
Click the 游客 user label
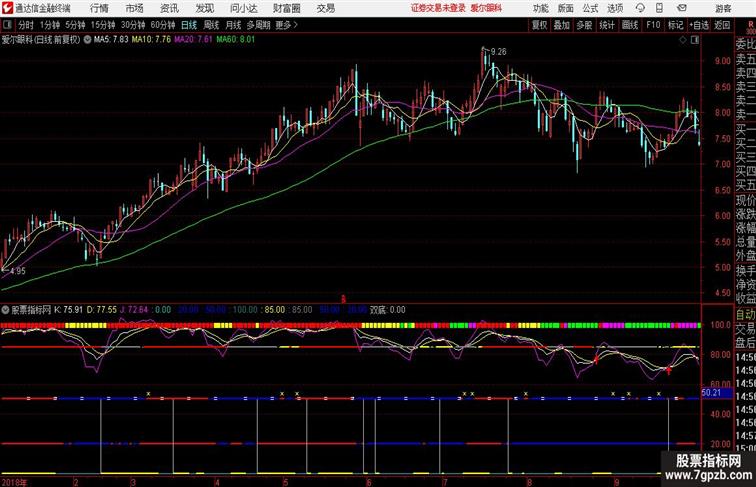[723, 8]
